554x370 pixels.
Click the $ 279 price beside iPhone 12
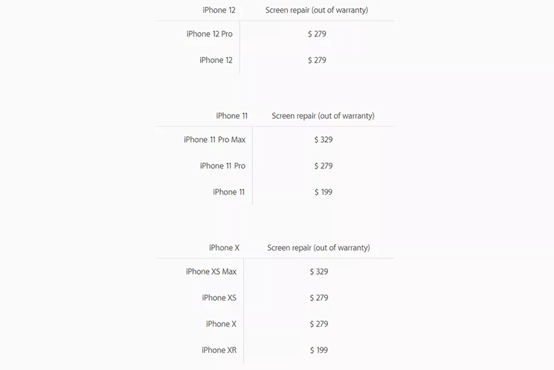[317, 60]
